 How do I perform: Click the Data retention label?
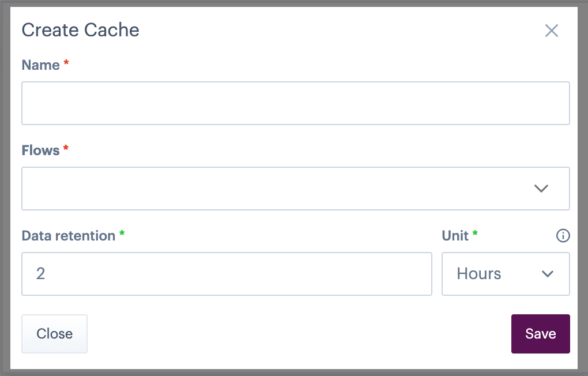coord(68,236)
